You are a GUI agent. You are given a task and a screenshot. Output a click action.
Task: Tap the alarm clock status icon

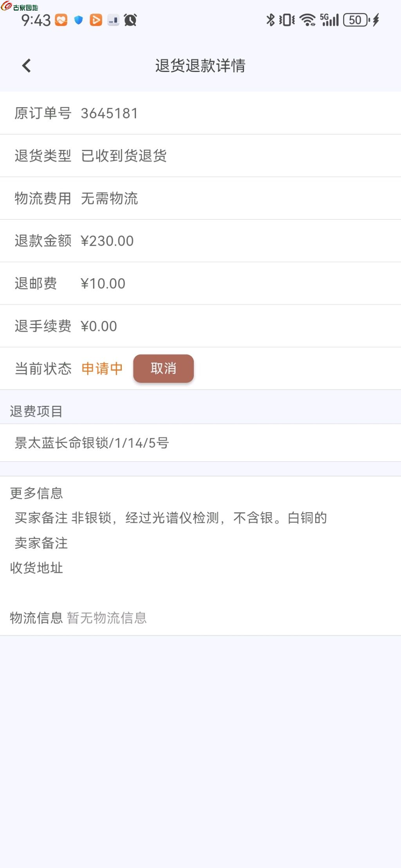pos(130,20)
